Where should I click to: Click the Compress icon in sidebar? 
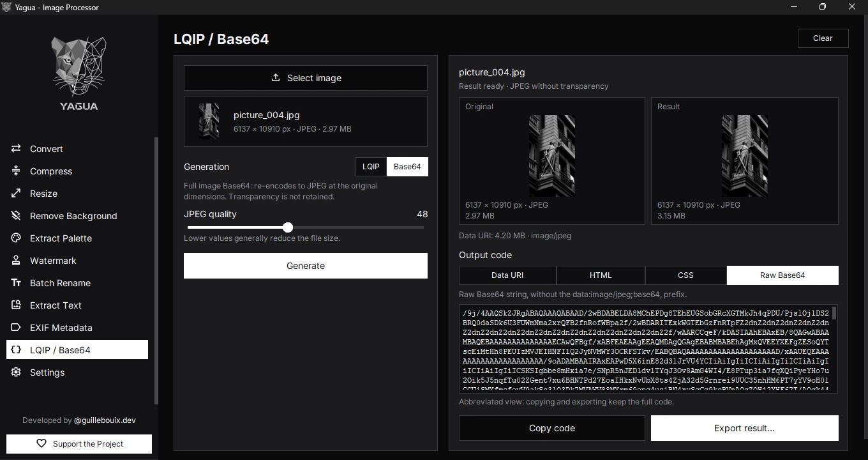(x=16, y=171)
